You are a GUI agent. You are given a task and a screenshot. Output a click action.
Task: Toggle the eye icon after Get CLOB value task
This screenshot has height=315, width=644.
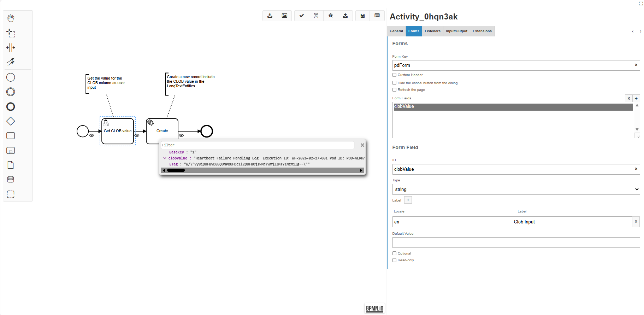coord(137,135)
